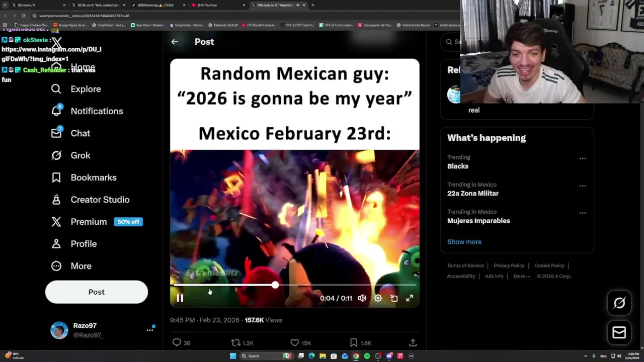
Task: Open the floating Grok button
Action: pos(619,303)
